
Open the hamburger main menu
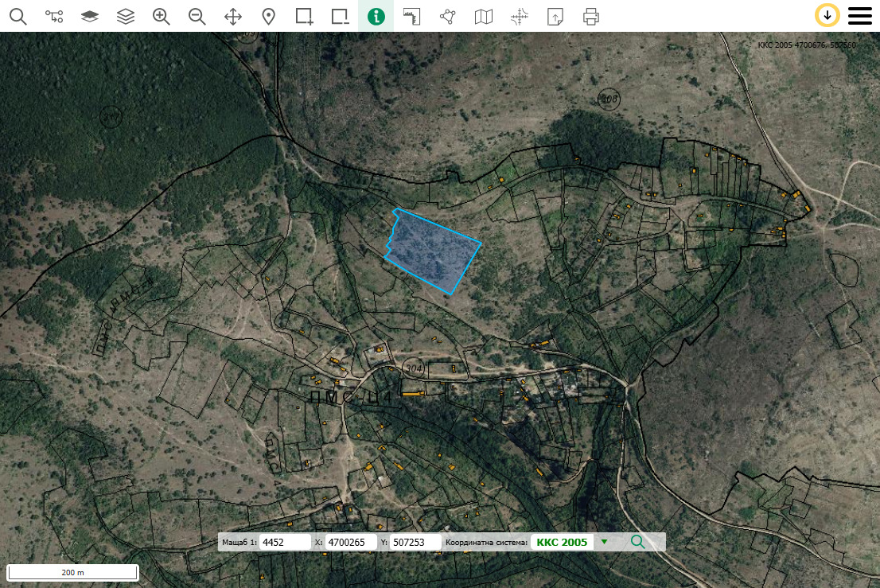pos(860,16)
